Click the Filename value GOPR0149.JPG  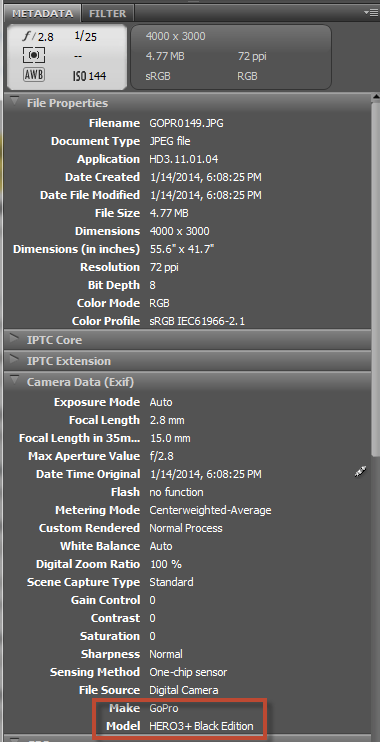click(x=186, y=124)
